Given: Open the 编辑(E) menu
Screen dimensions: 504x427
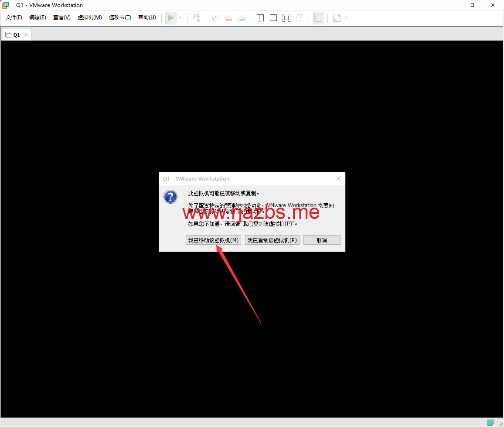Looking at the screenshot, I should (x=37, y=18).
